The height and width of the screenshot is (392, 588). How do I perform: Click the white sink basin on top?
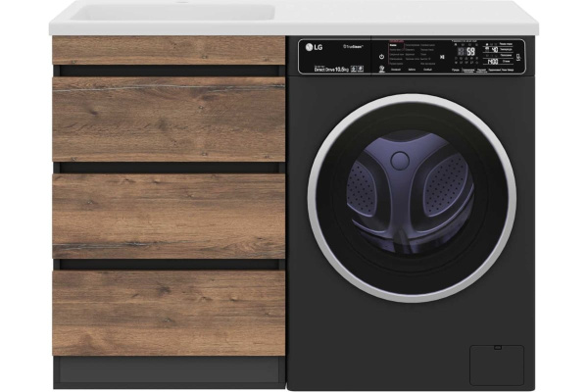[167, 14]
